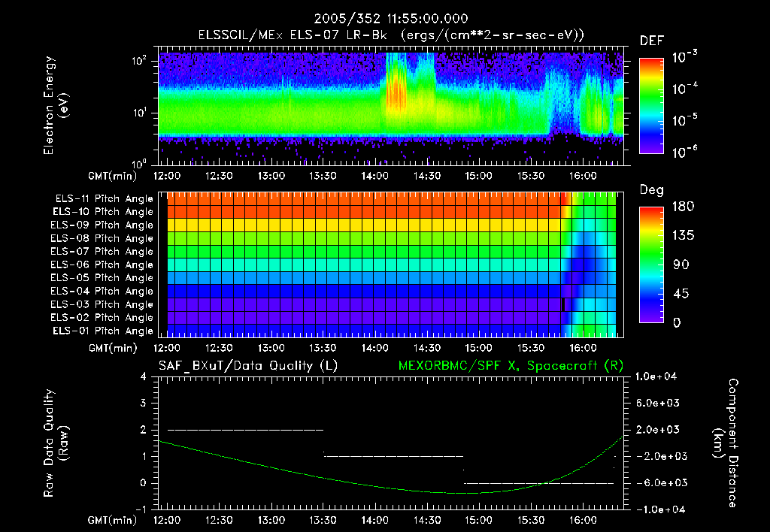
Task: Click the GMT(min) label under the spectrogram
Action: tap(113, 176)
